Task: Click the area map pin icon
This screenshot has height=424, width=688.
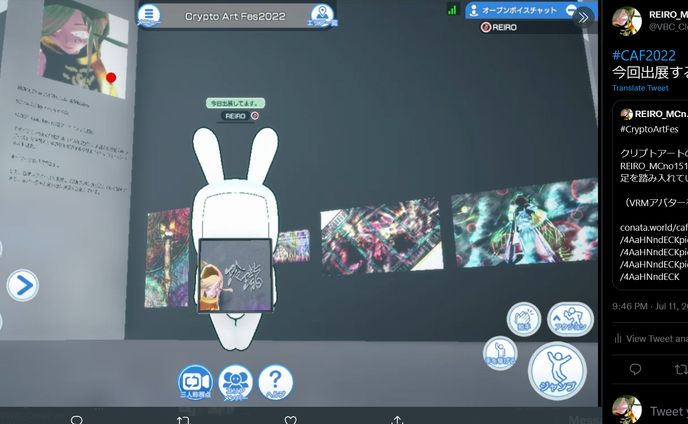Action: pyautogui.click(x=320, y=14)
